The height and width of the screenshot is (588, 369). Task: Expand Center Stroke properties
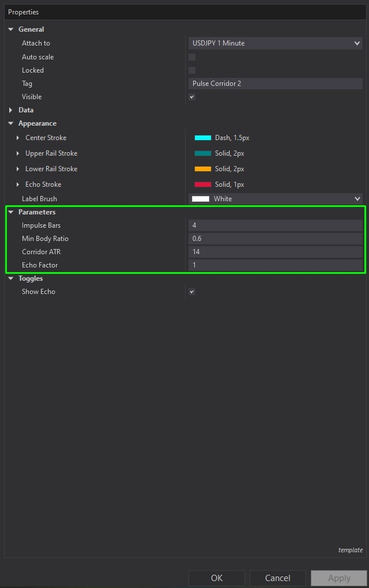point(18,138)
